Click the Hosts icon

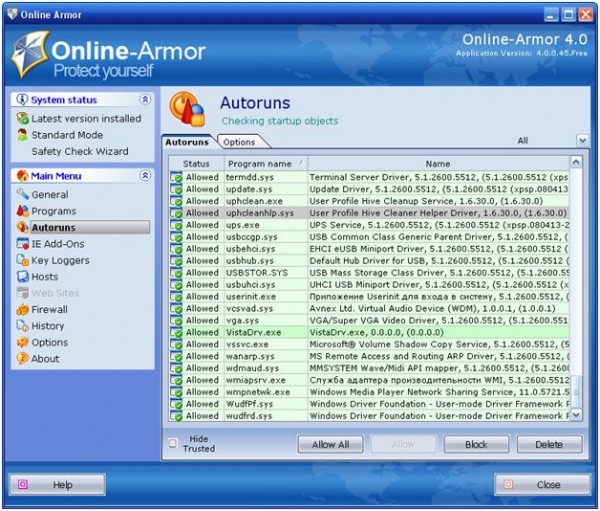[x=23, y=276]
